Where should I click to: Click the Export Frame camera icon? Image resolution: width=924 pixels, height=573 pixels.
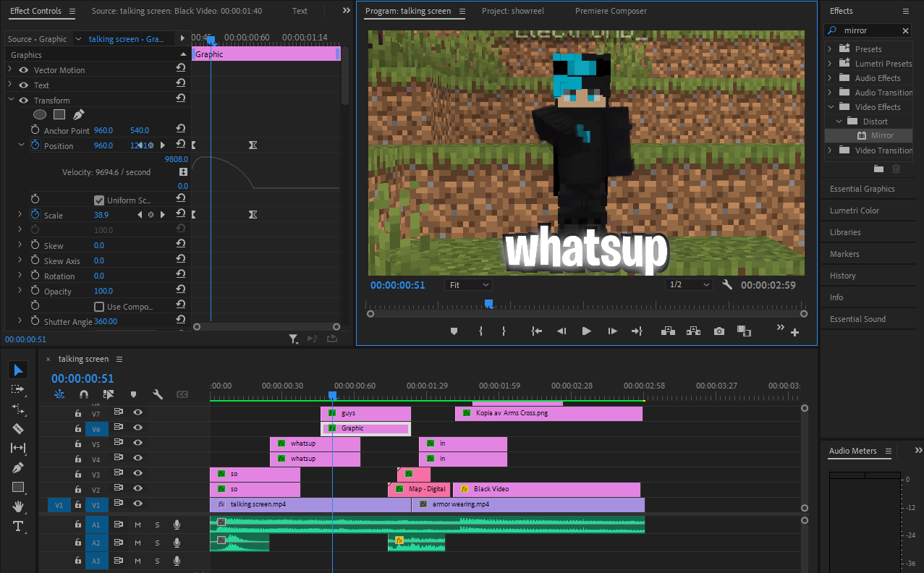point(719,331)
